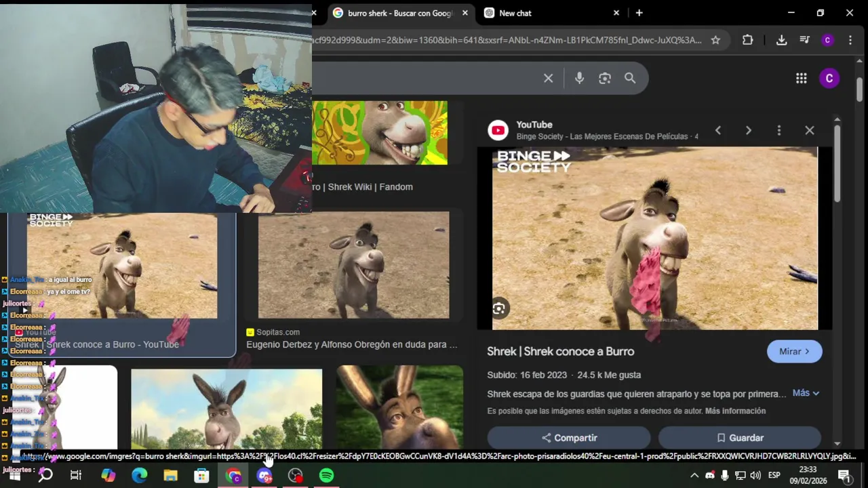Click the 'Guardar' button

(x=740, y=438)
